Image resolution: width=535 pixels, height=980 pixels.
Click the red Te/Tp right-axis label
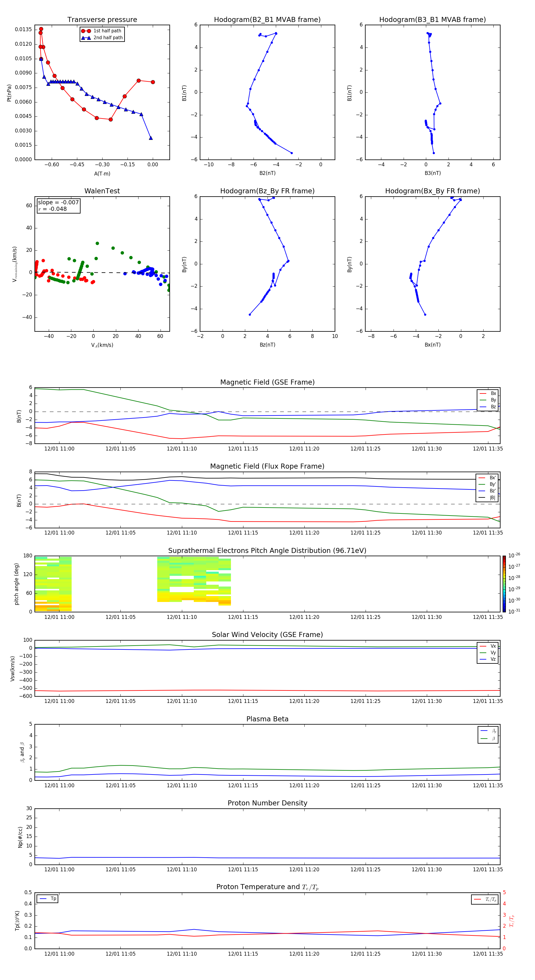tap(512, 921)
